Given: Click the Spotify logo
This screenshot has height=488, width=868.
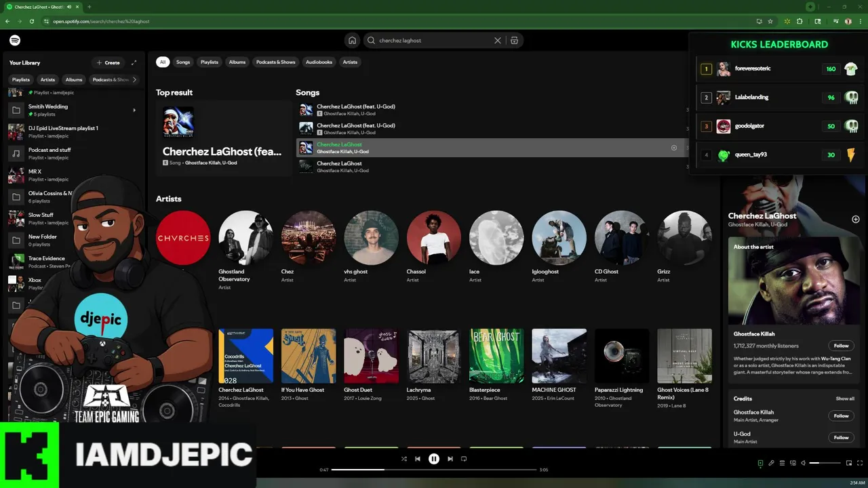Looking at the screenshot, I should click(15, 41).
